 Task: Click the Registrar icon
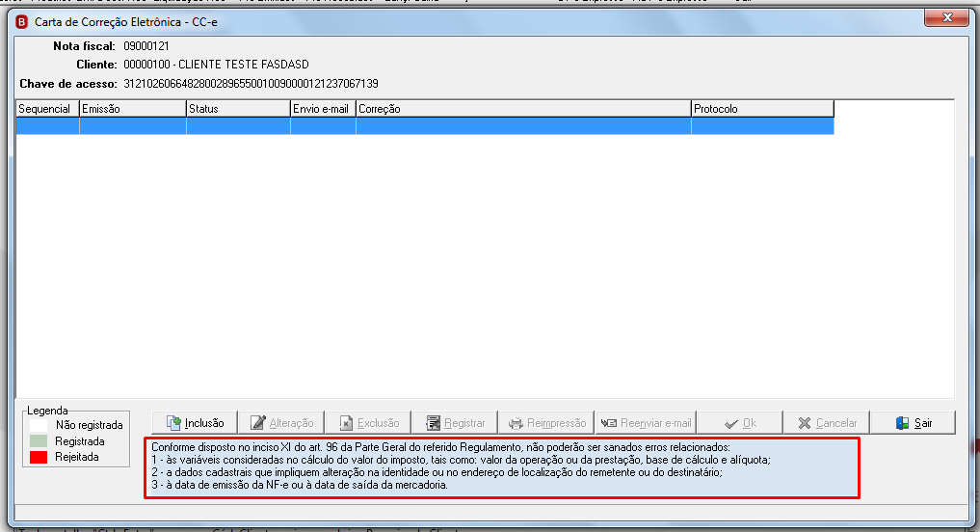pyautogui.click(x=433, y=423)
